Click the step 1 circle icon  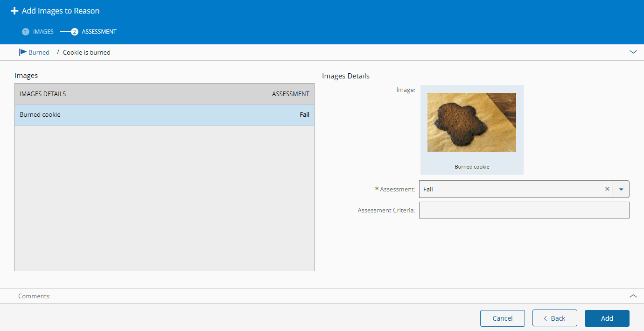[x=26, y=32]
